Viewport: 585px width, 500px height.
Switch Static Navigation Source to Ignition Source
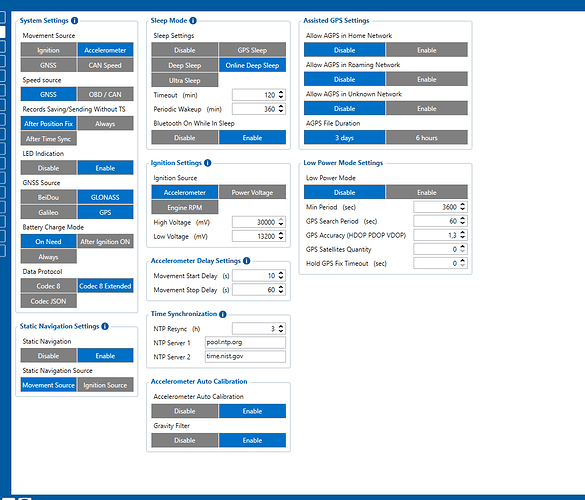105,385
